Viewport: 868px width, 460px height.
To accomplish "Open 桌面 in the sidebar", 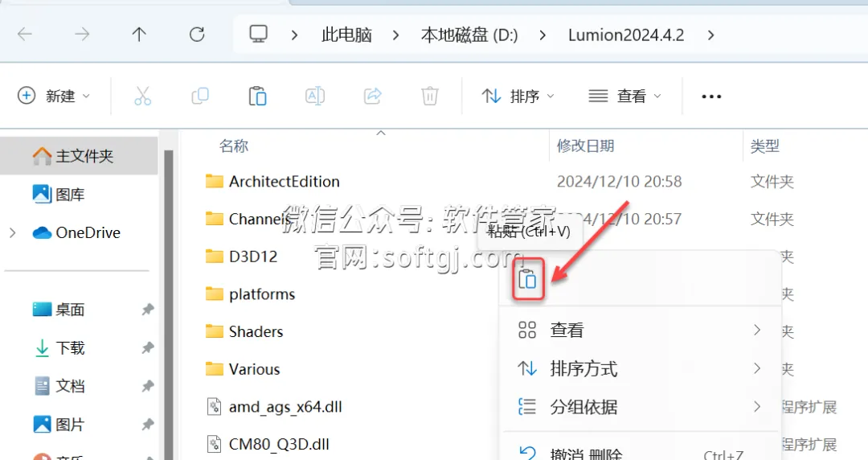I will pyautogui.click(x=59, y=310).
